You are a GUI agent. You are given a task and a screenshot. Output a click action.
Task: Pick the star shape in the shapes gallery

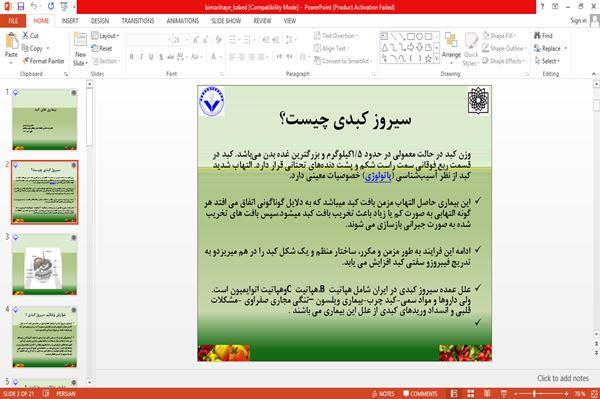(x=428, y=59)
